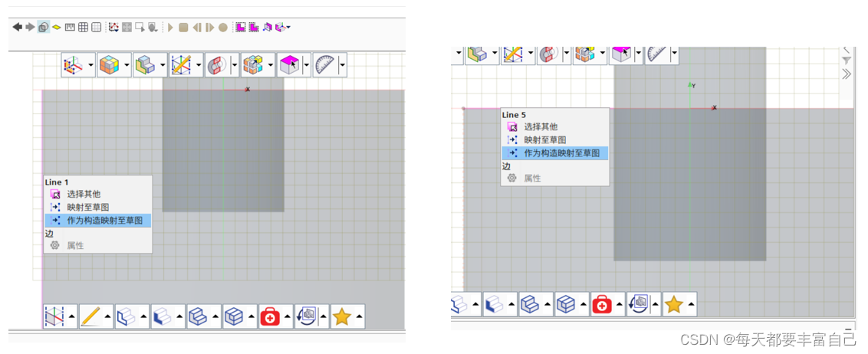
Task: Click the yellow plane icon in the top toolbar
Action: coord(57,27)
